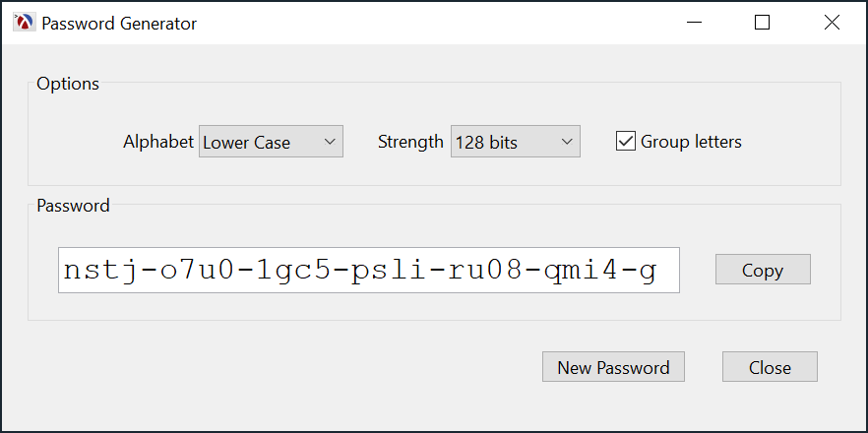Click inside the generated password text field

pyautogui.click(x=368, y=271)
